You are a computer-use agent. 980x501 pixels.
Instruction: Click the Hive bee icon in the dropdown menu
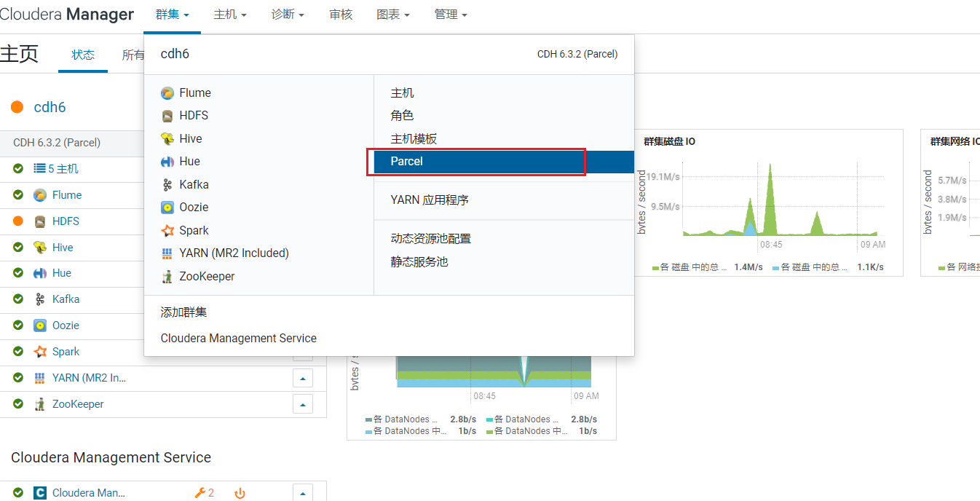(167, 139)
